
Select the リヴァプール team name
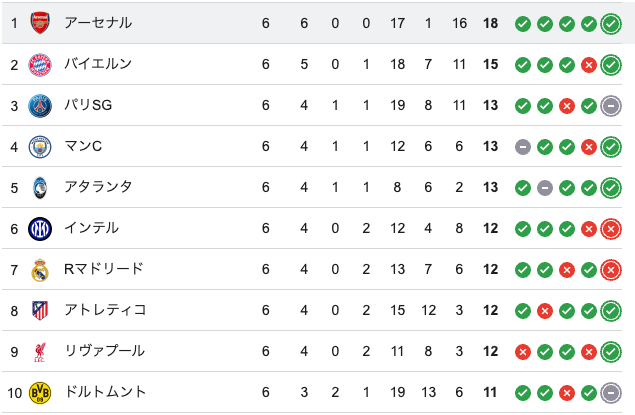click(x=105, y=351)
